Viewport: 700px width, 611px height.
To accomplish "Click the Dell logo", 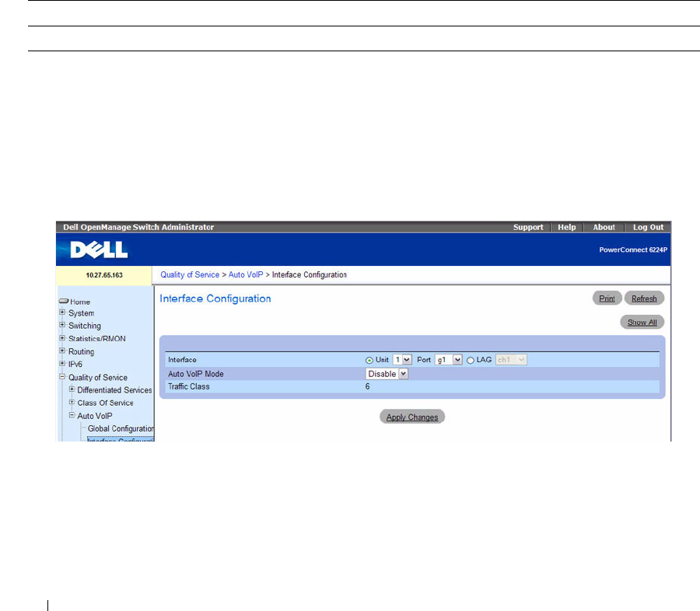I will (x=99, y=250).
